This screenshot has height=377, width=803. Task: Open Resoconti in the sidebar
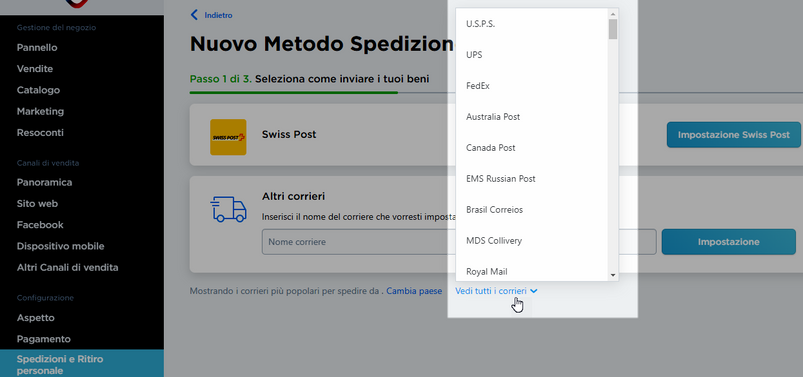[40, 133]
